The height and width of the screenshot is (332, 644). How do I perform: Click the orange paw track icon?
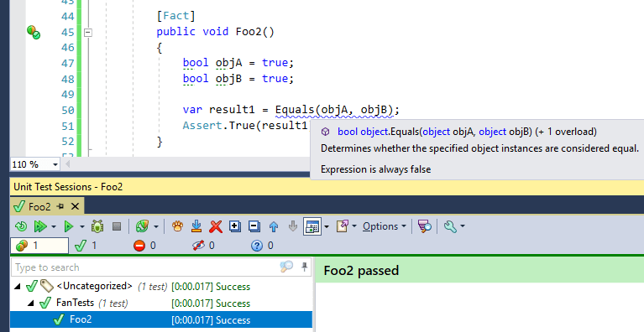(177, 226)
